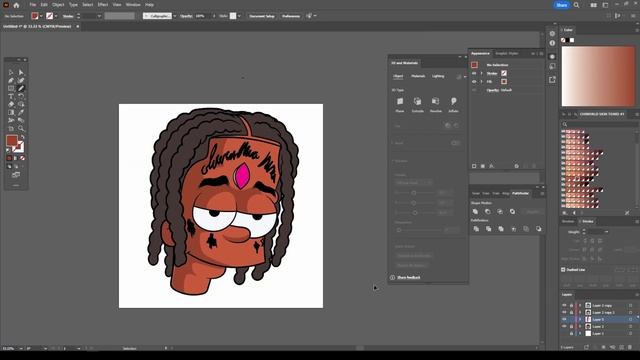
Task: Open the fill color dropdown in control bar
Action: [x=41, y=16]
